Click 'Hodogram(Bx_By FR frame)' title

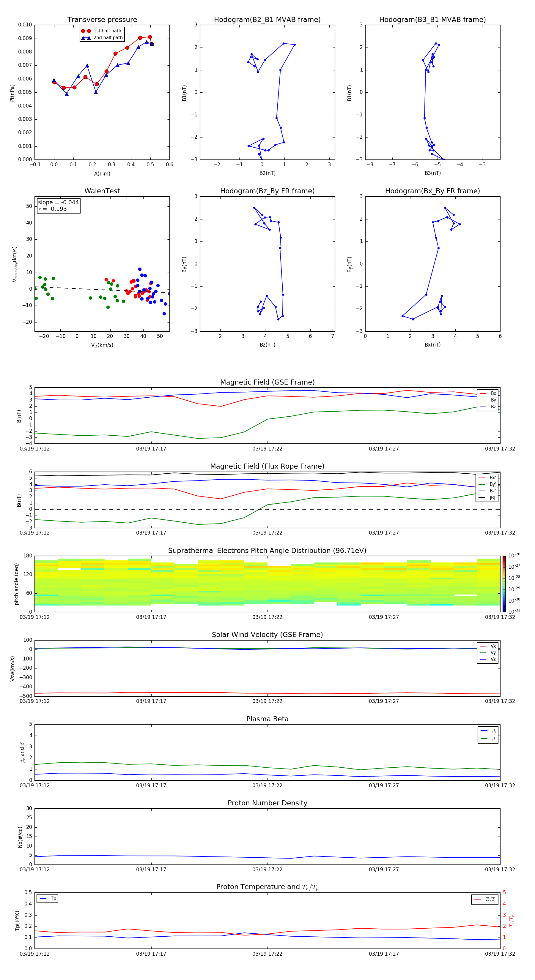[x=432, y=191]
